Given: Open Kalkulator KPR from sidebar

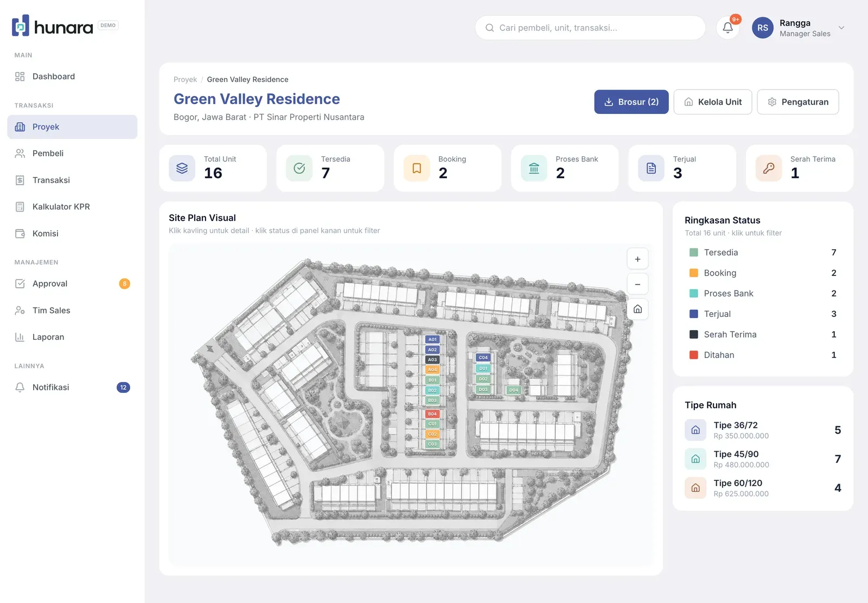Looking at the screenshot, I should pos(72,207).
